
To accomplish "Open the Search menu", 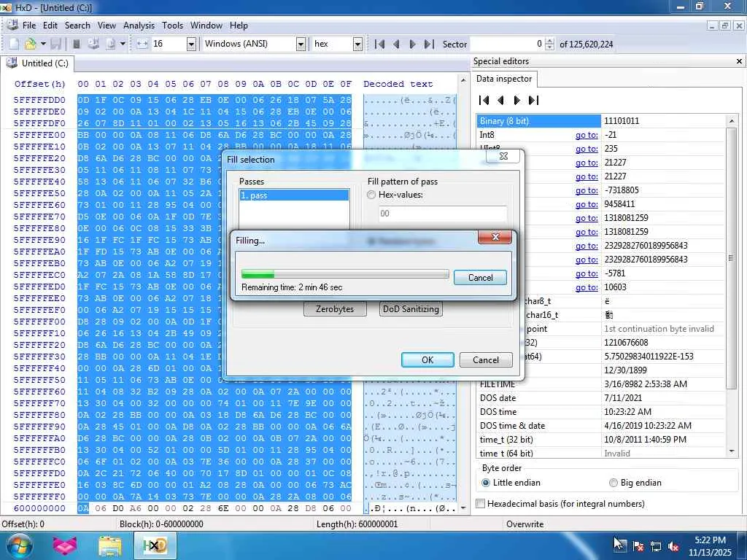I will (77, 26).
